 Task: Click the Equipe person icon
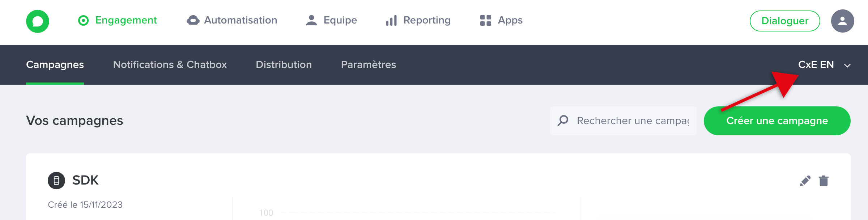click(x=311, y=21)
